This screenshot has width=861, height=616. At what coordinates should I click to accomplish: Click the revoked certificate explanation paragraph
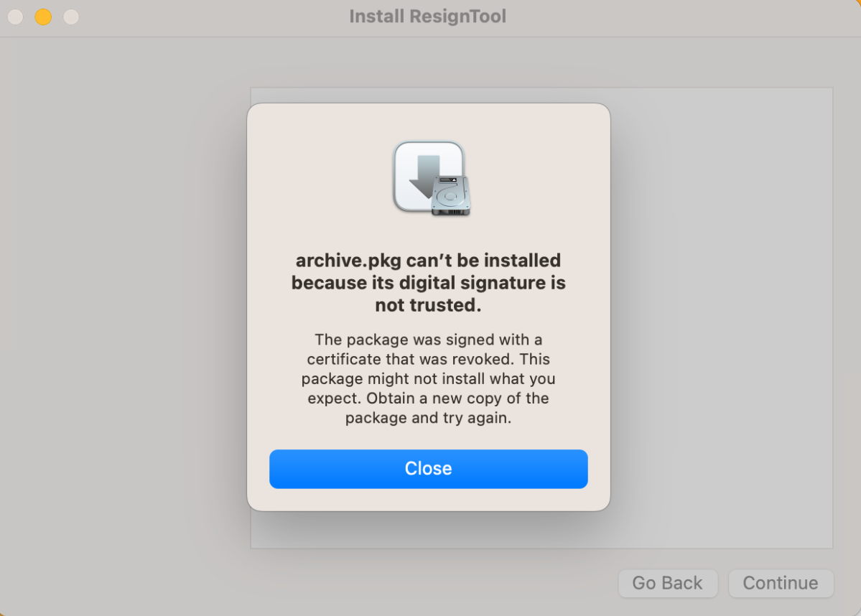click(x=428, y=378)
